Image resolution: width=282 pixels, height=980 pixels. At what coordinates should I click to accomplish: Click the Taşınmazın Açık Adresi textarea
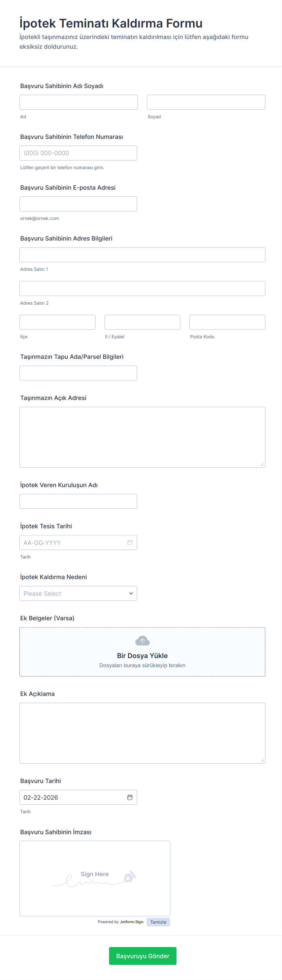(x=142, y=437)
